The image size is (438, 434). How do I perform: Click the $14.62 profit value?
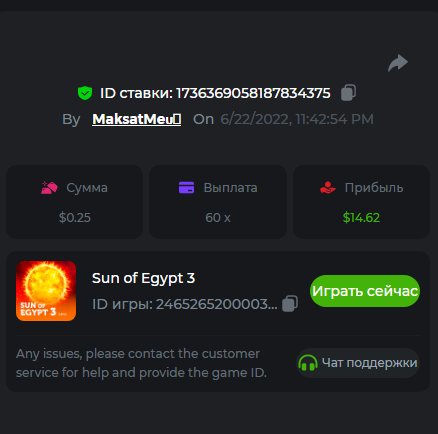point(361,218)
